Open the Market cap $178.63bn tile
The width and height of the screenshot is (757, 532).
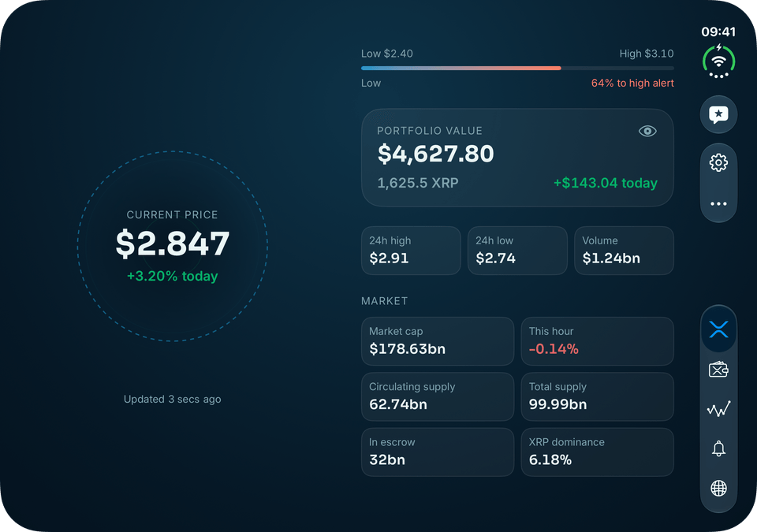tap(438, 341)
